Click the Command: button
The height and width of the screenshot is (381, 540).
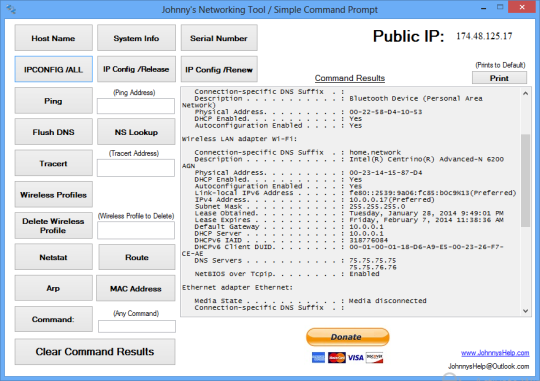pyautogui.click(x=53, y=319)
